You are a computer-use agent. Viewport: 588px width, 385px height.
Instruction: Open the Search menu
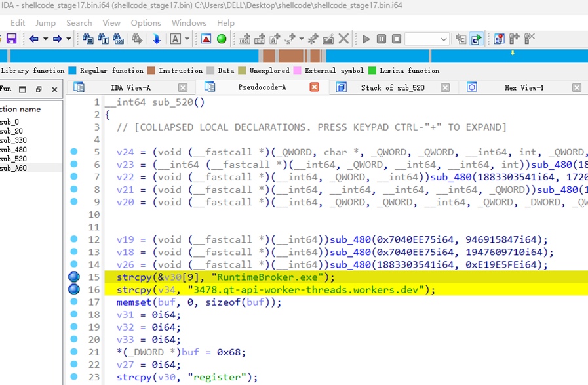(x=79, y=23)
